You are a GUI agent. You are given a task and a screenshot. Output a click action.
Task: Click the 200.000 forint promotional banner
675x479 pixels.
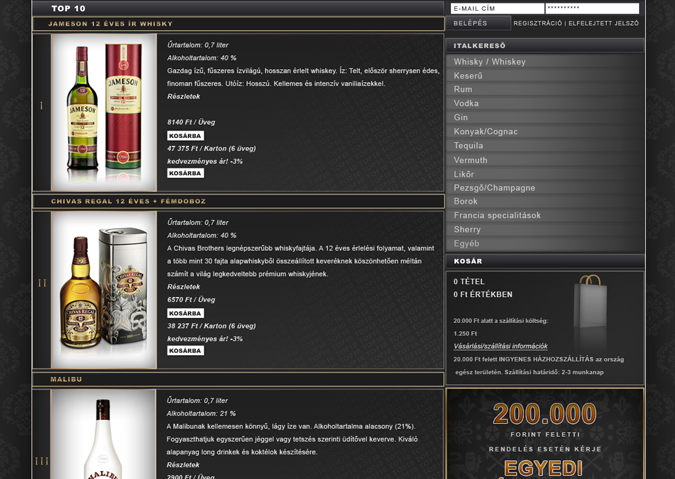(x=545, y=433)
